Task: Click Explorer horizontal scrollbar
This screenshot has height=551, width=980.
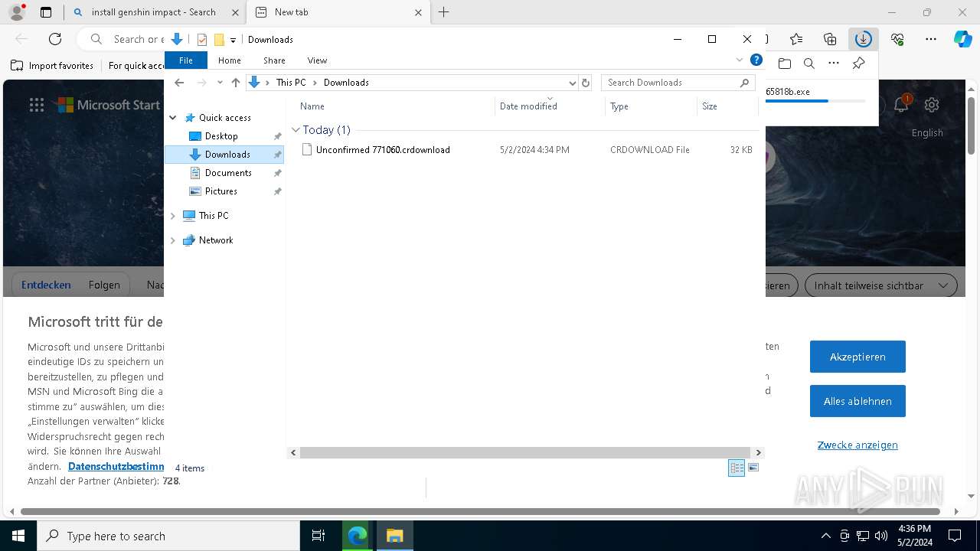Action: (x=525, y=452)
